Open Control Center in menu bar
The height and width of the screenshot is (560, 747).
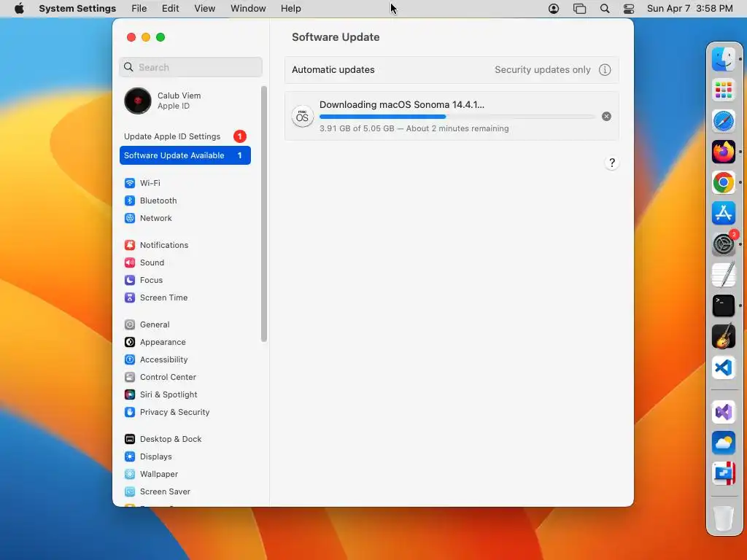point(629,9)
